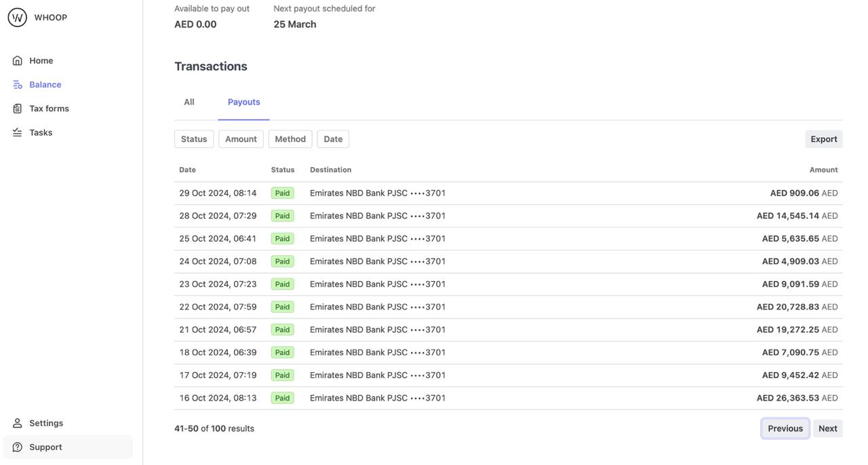
Task: Open the Status filter dropdown
Action: coord(194,139)
